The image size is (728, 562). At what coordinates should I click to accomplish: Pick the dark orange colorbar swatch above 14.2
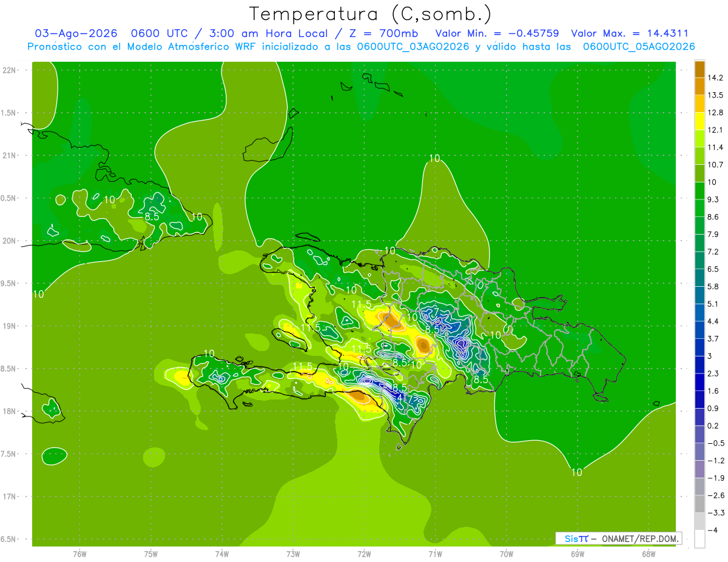tap(699, 69)
